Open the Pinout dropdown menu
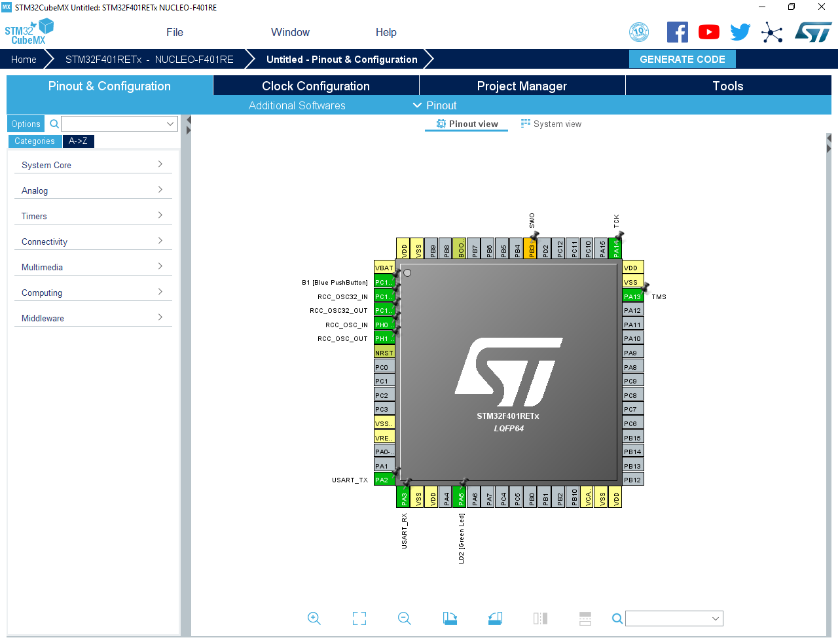This screenshot has width=838, height=644. [435, 105]
